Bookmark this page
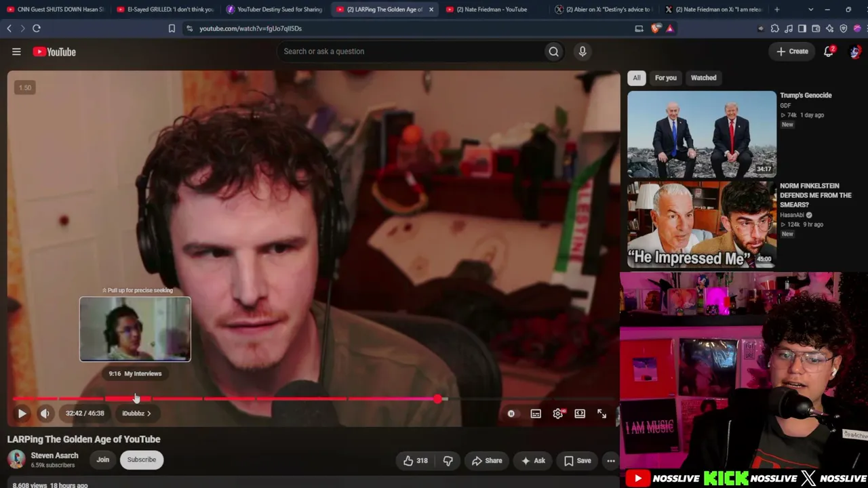 coord(172,28)
